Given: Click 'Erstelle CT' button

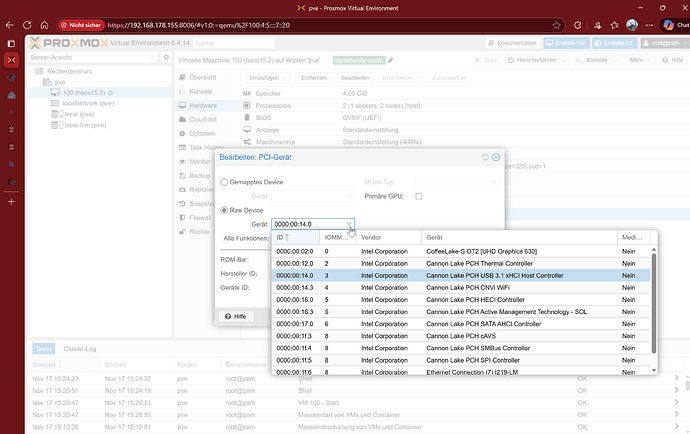Looking at the screenshot, I should click(x=614, y=43).
